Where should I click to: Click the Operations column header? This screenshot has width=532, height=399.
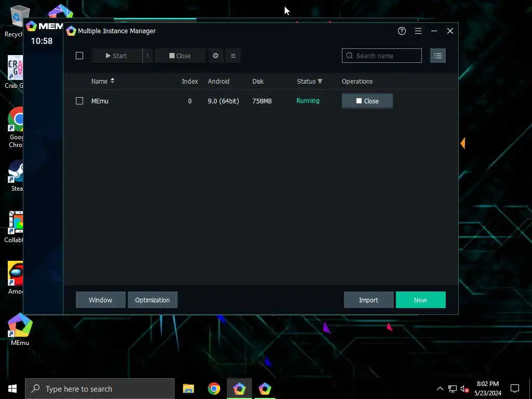[x=357, y=82]
